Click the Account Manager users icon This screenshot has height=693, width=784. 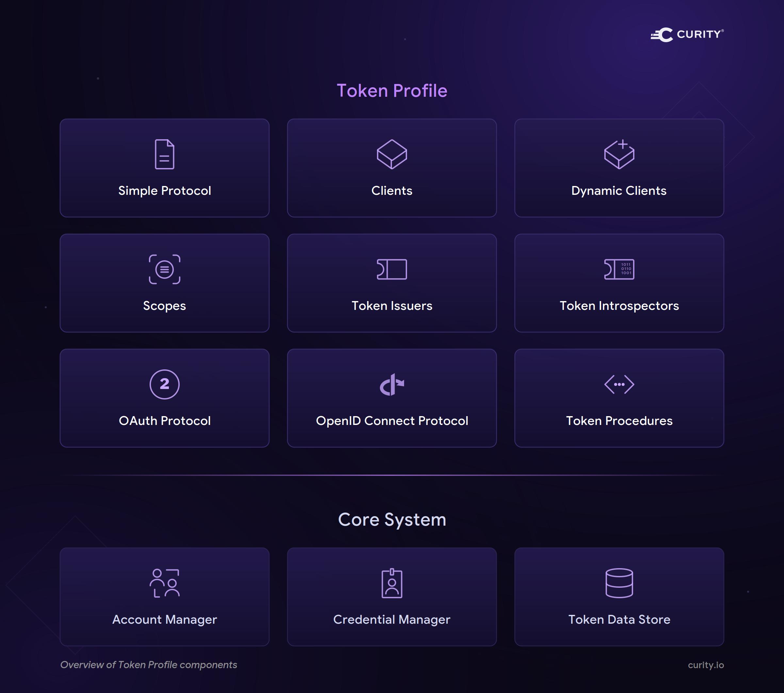(x=165, y=583)
